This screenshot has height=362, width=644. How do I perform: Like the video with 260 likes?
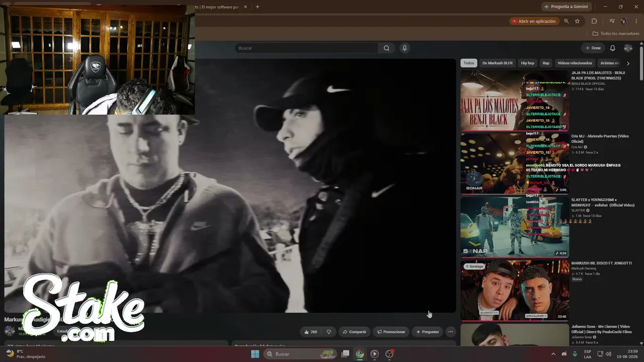(310, 332)
